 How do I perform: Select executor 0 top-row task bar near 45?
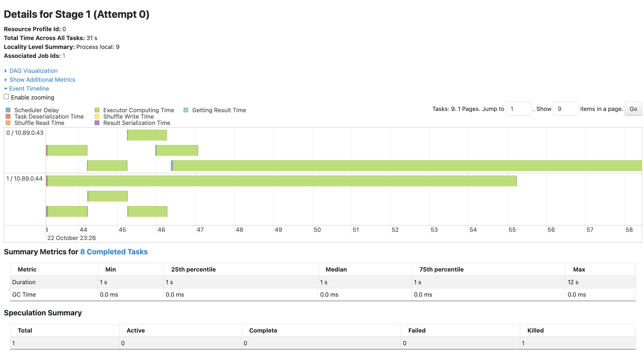click(147, 135)
